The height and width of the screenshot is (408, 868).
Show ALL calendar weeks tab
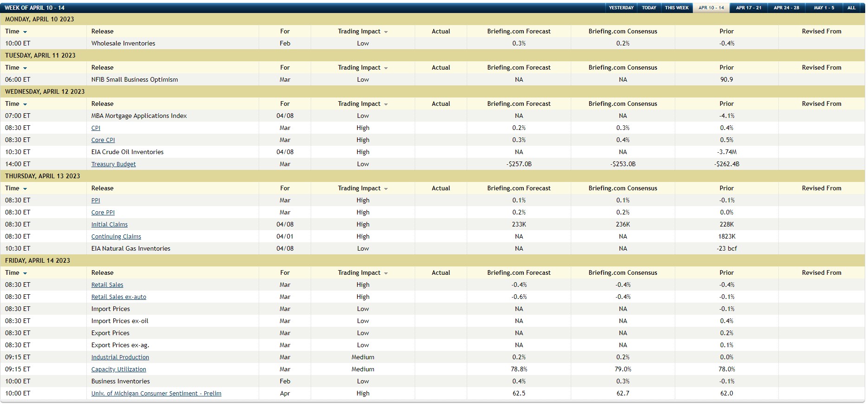coord(851,8)
